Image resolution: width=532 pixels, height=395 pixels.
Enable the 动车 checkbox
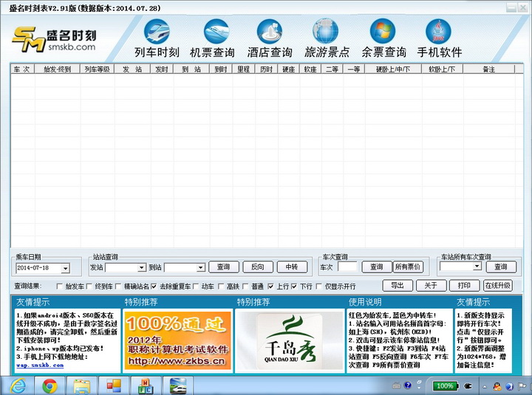click(196, 286)
